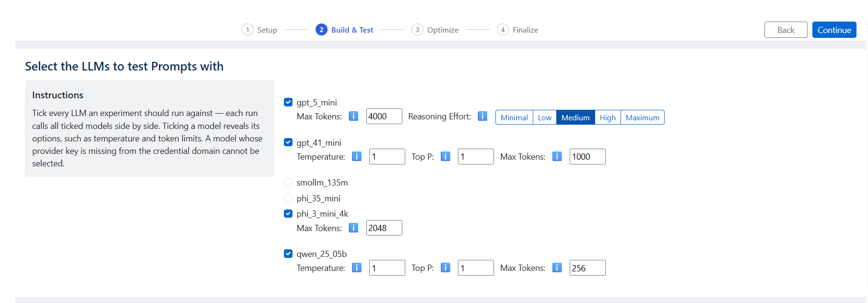Focus qwen_25_05b Temperature field
868x303 pixels.
pos(387,268)
